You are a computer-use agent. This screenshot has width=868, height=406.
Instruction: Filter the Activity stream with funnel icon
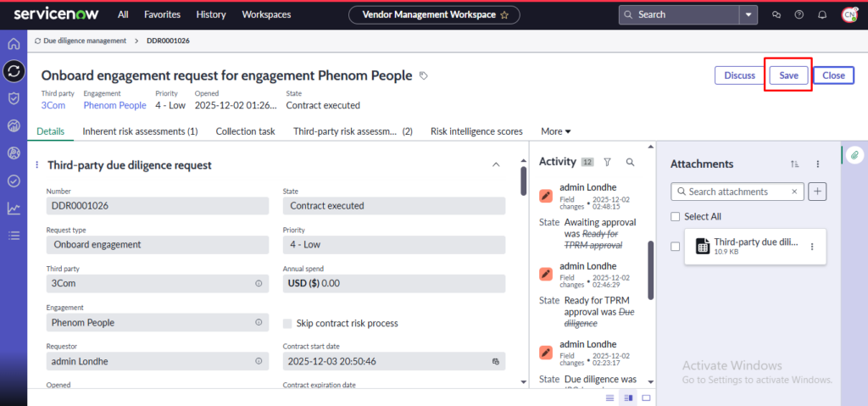[x=607, y=162]
